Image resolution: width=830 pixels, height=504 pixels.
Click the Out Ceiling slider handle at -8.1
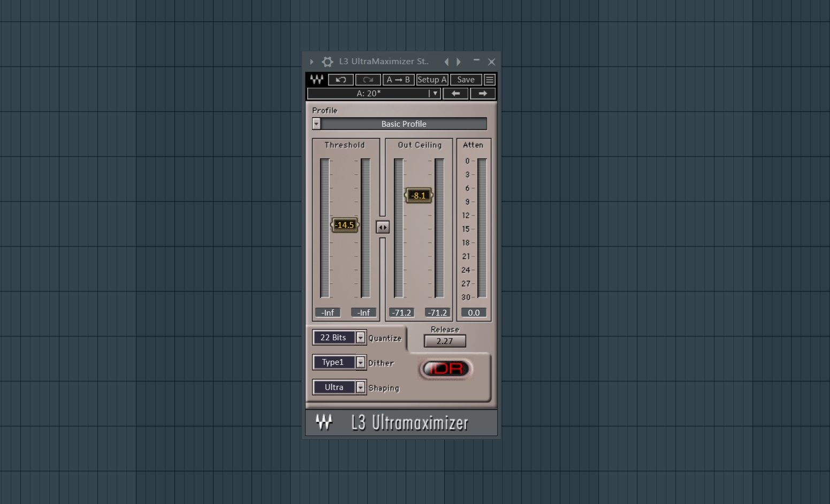point(418,195)
